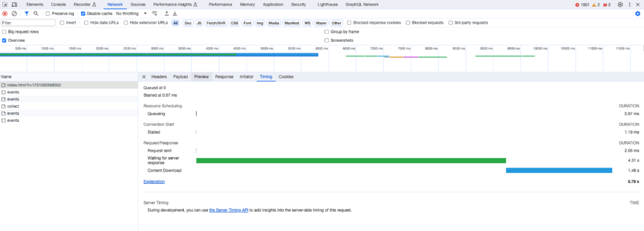Check 3rd-party requests option
Viewport: 644px width, 231px height.
451,23
